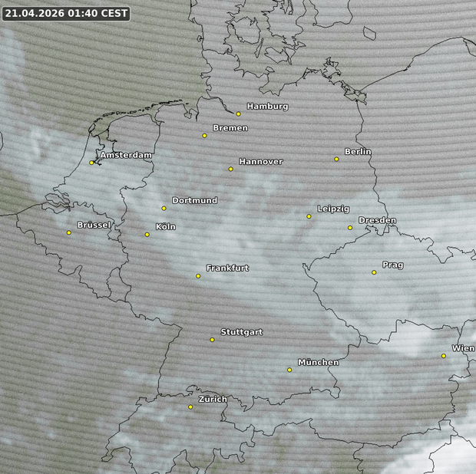Click the yellow marker beside Köln
This screenshot has width=476, height=474.
click(x=147, y=235)
